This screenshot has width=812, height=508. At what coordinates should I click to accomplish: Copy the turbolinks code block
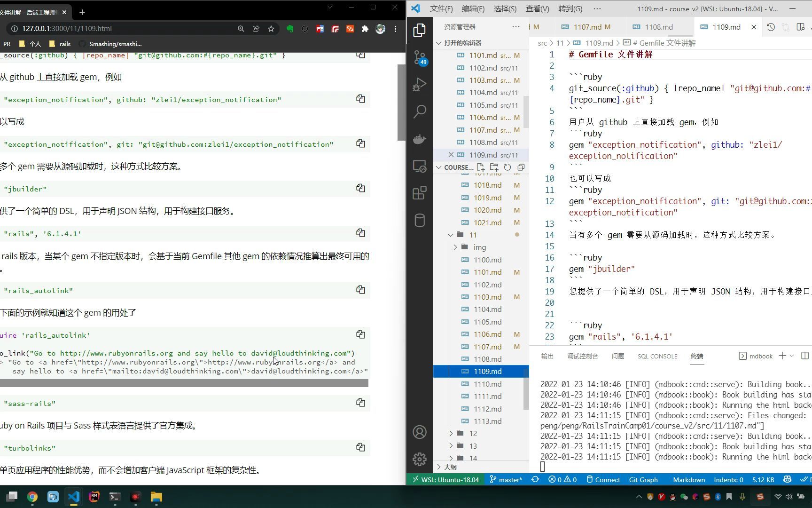click(360, 447)
